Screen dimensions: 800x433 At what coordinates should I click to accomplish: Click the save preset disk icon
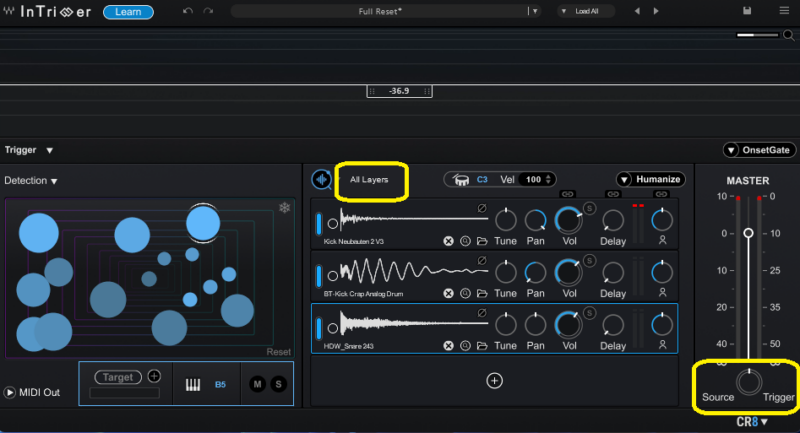747,11
